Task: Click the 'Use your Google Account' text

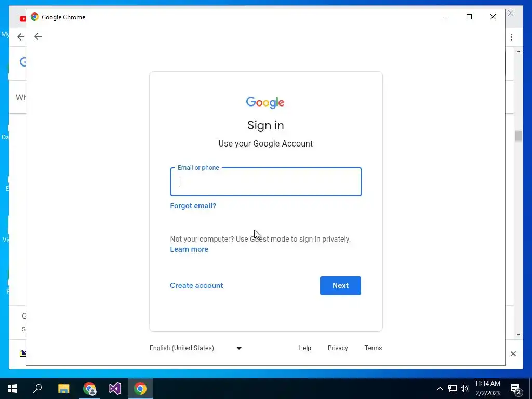Action: click(265, 143)
